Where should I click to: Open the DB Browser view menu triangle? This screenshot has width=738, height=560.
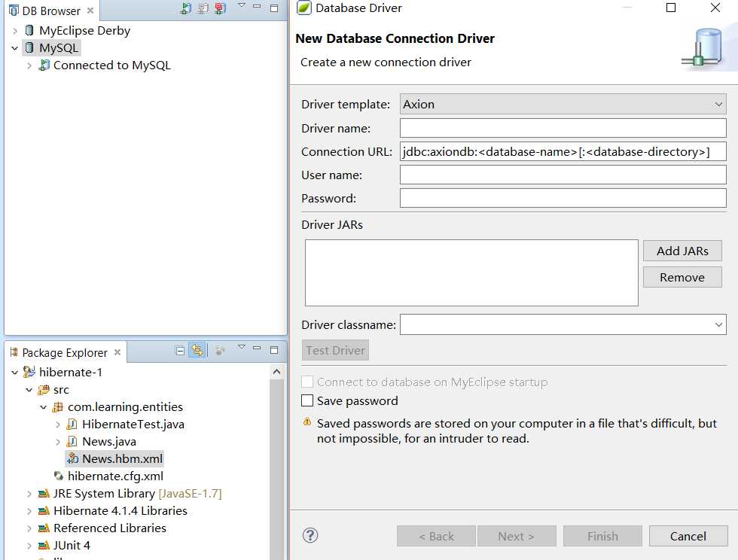pos(242,5)
